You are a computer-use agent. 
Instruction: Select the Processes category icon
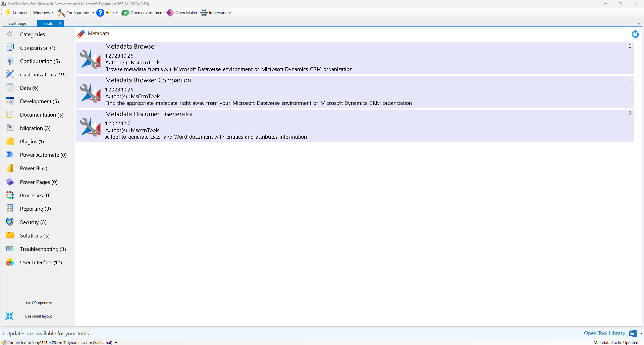[10, 195]
